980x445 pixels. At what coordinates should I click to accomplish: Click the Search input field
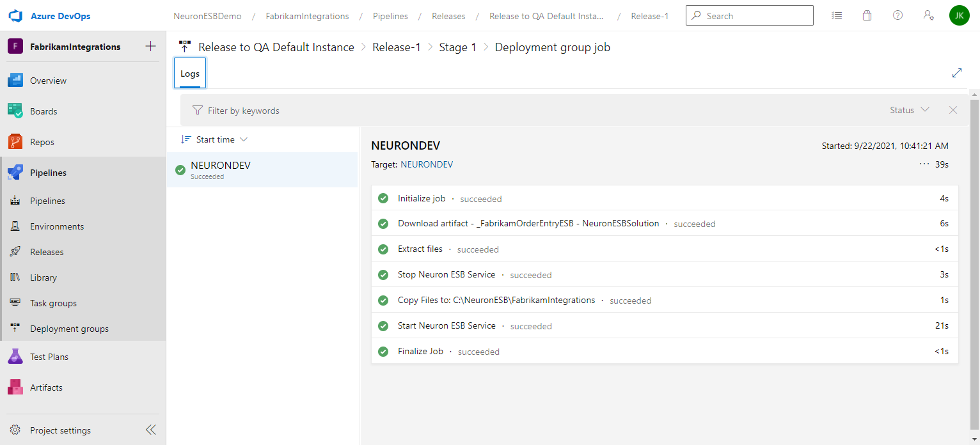[750, 16]
